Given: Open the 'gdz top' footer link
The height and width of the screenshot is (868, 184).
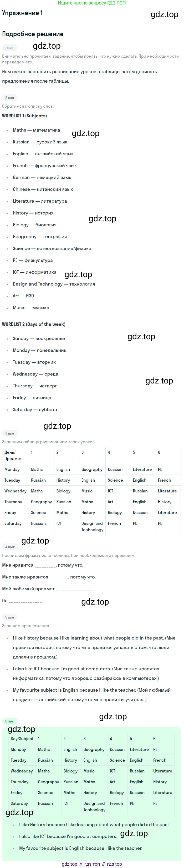Looking at the screenshot, I should (69, 864).
